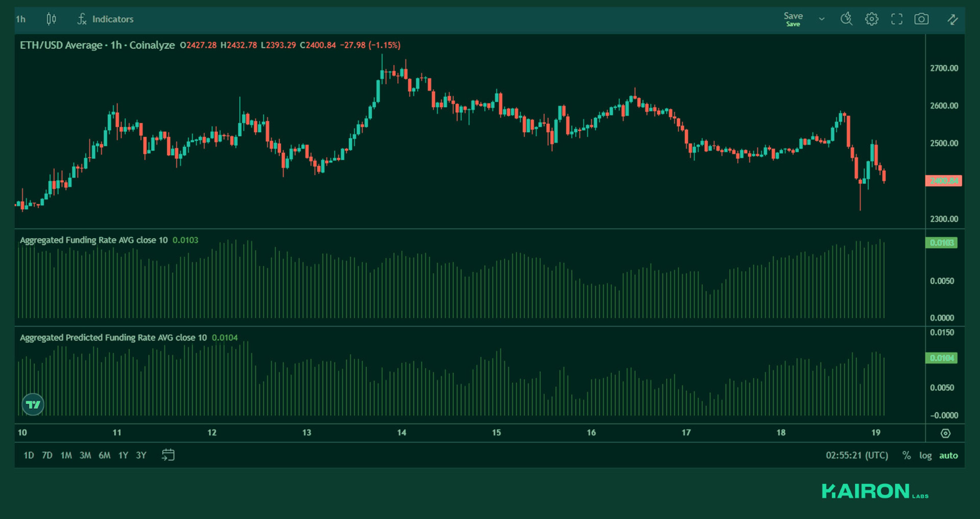Click the Aggregated Funding Rate indicator label
This screenshot has width=980, height=519.
(x=94, y=240)
